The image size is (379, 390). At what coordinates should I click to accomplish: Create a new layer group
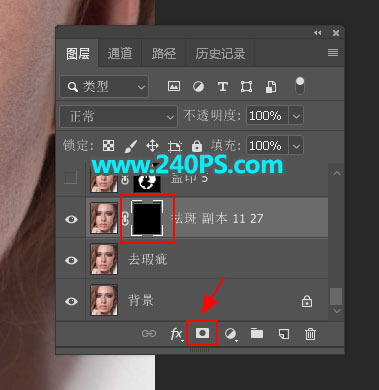[x=257, y=333]
